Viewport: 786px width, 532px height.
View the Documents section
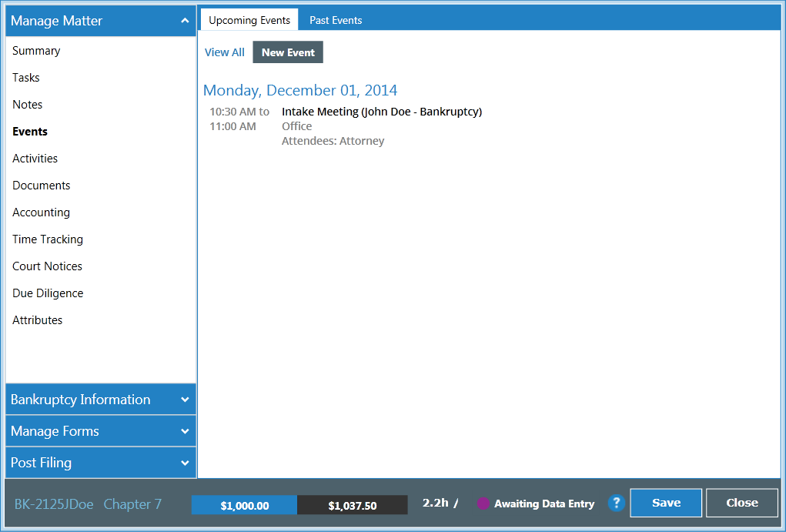click(41, 185)
